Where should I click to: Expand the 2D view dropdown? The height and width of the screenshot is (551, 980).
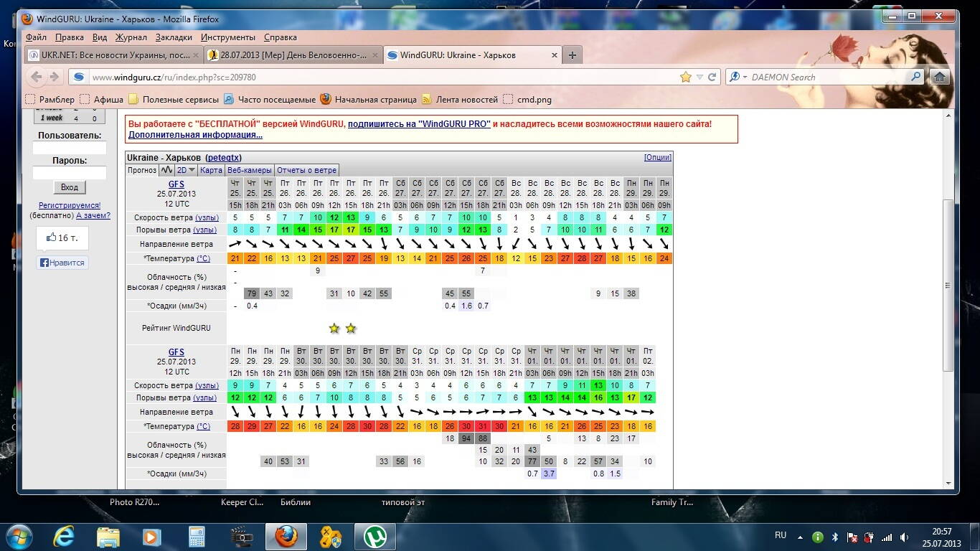(x=187, y=170)
